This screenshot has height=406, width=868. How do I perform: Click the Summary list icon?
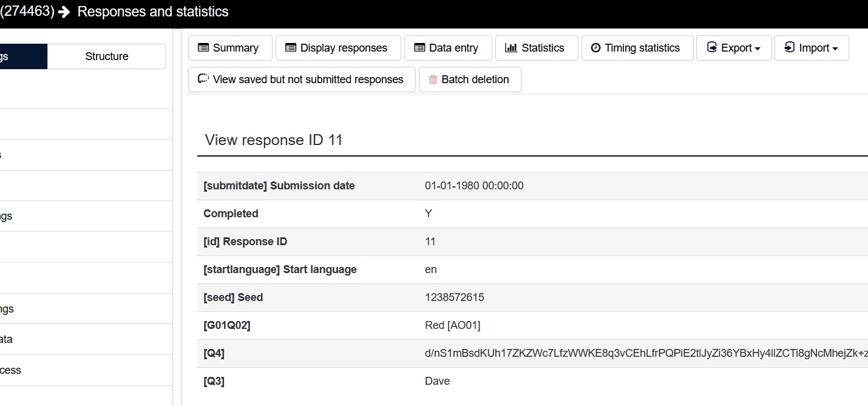click(203, 48)
